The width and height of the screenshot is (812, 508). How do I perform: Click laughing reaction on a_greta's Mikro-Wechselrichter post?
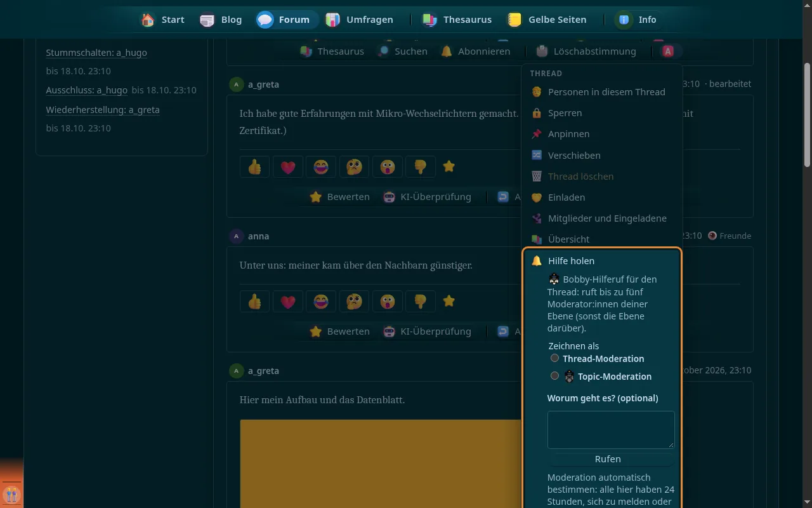tap(321, 167)
